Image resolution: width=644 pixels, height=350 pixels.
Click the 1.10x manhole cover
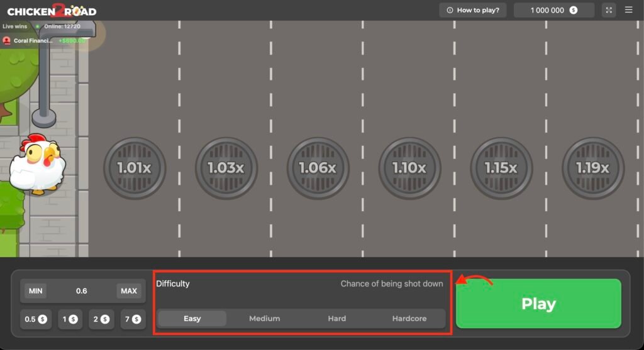409,168
